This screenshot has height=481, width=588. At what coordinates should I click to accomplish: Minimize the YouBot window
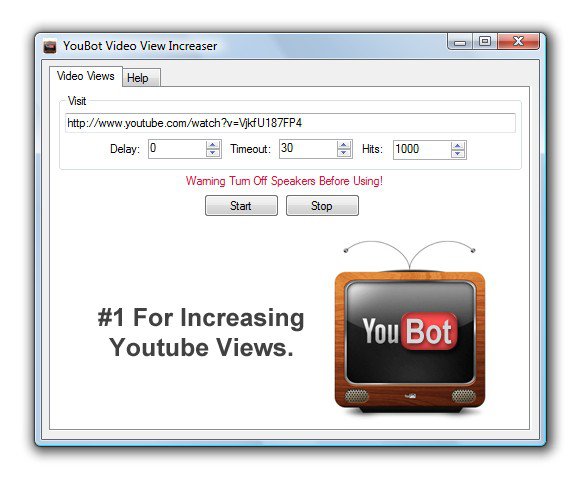point(460,42)
